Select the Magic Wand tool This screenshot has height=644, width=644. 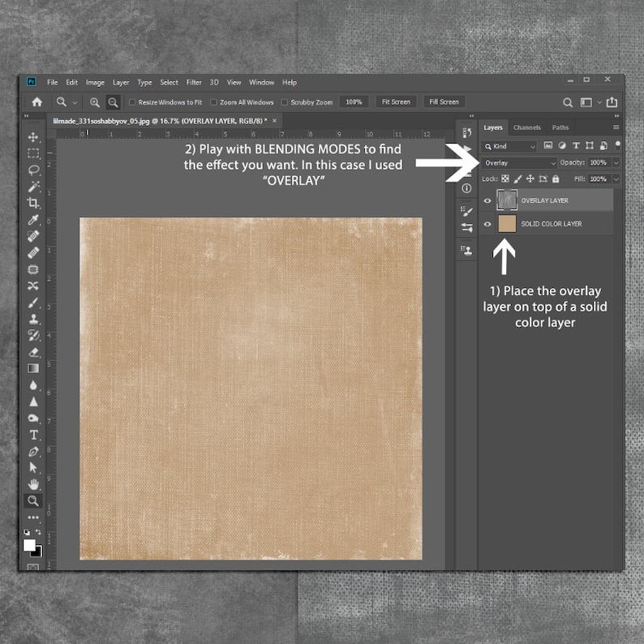[x=33, y=186]
